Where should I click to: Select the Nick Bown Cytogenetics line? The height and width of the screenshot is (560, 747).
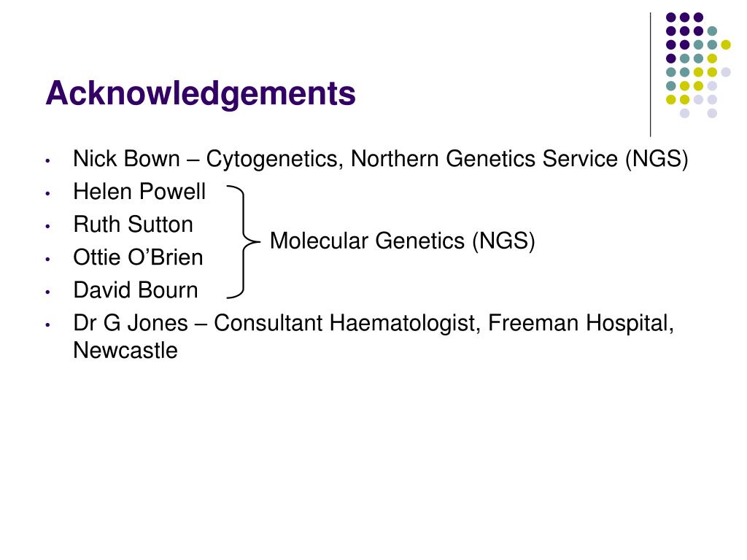click(381, 159)
